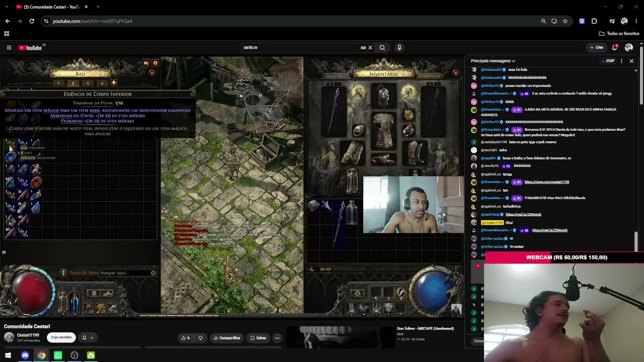Screen dimensions: 644x362
Task: Dislike the video with thumbs down
Action: point(200,338)
